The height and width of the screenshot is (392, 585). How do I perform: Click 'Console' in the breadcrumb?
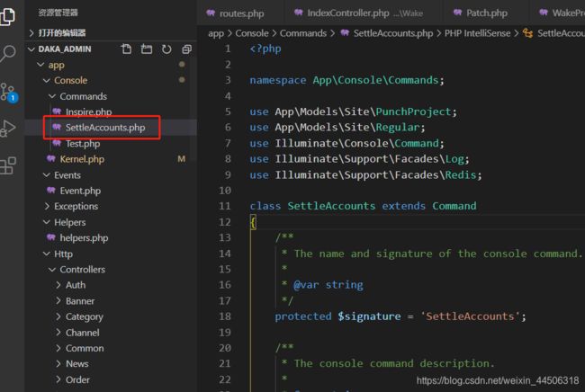click(x=252, y=33)
